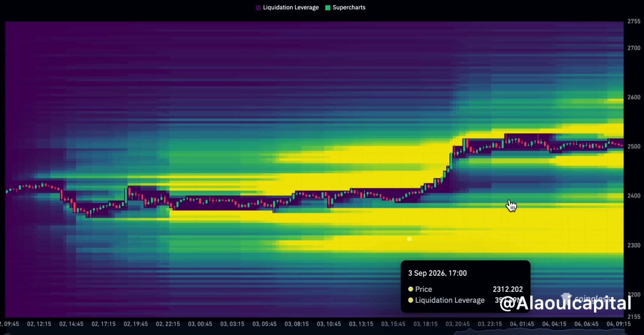Click the 2300 price axis label
The width and height of the screenshot is (644, 335).
[x=634, y=245]
